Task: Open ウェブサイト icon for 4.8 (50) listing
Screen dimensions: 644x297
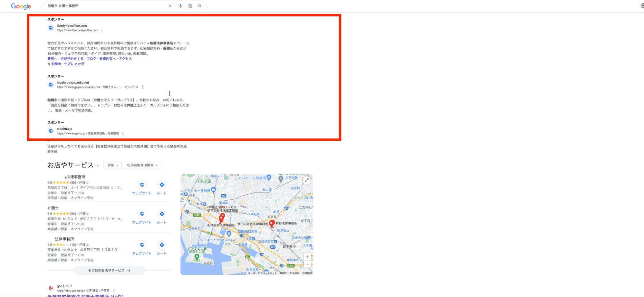Action: click(142, 214)
